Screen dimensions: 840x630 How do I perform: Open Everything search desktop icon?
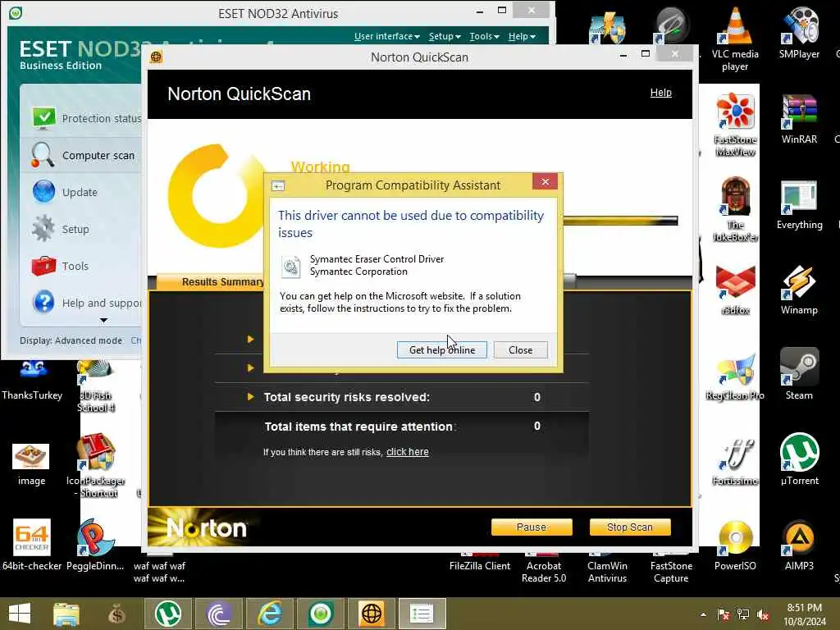point(799,204)
